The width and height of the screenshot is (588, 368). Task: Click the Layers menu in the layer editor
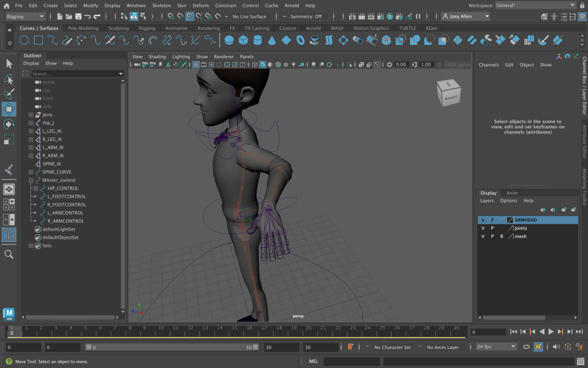[486, 201]
